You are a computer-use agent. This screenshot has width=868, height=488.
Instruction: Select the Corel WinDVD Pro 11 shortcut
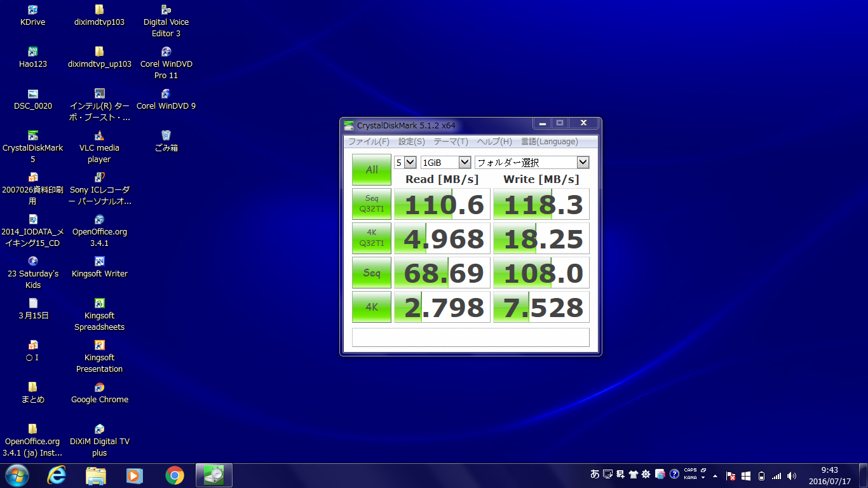coord(166,63)
